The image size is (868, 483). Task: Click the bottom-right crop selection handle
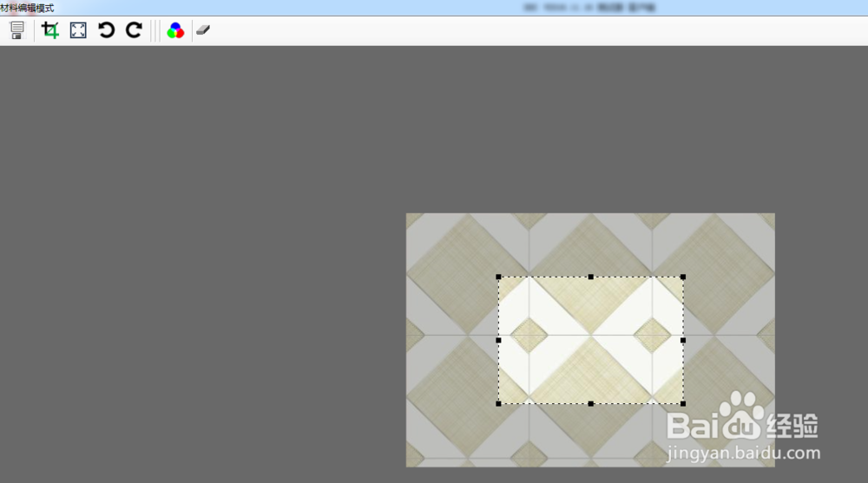(683, 404)
